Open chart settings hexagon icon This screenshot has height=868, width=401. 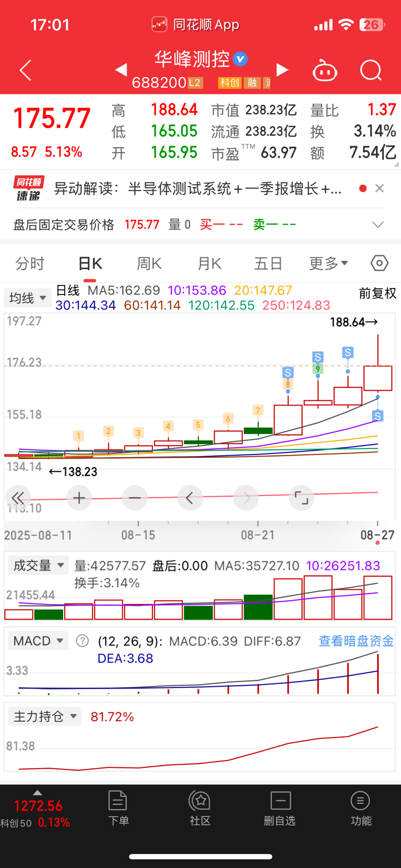[380, 263]
